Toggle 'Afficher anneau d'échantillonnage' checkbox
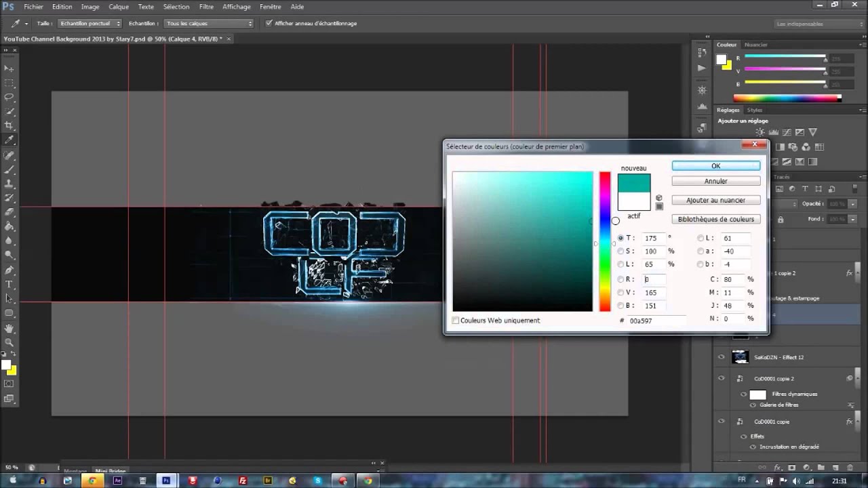This screenshot has width=868, height=488. pos(269,23)
